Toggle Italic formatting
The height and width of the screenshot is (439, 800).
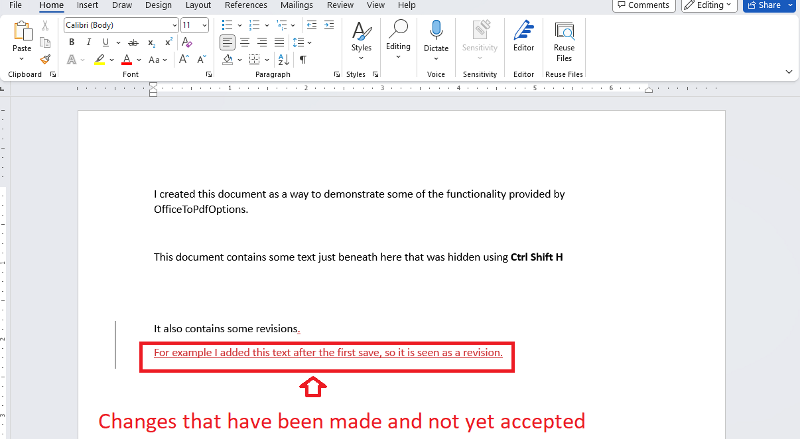tap(89, 42)
